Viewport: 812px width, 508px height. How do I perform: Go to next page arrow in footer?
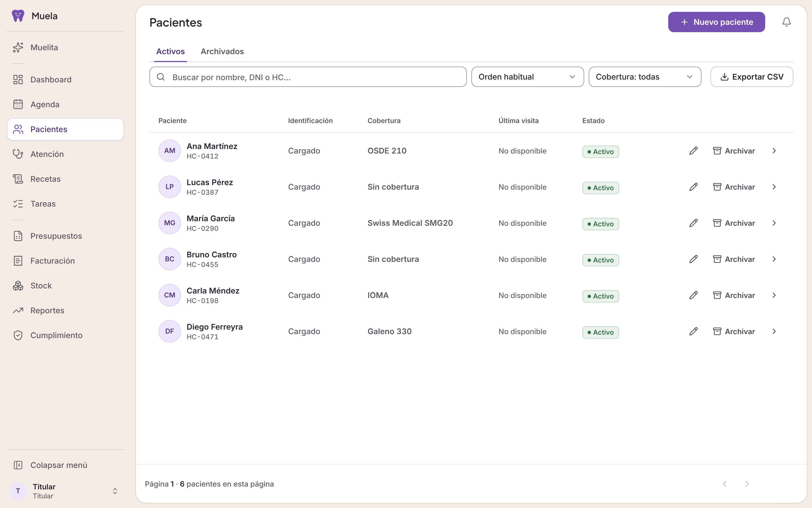(747, 484)
